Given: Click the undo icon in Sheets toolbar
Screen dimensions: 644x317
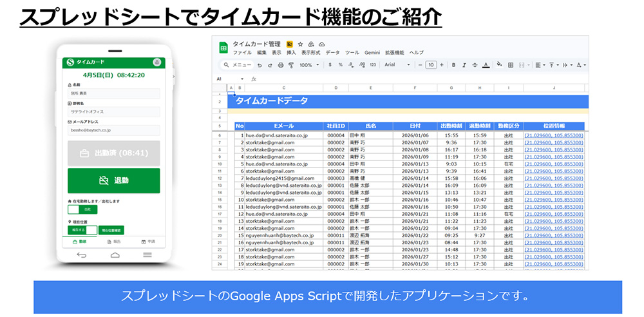Looking at the screenshot, I should pyautogui.click(x=260, y=65).
